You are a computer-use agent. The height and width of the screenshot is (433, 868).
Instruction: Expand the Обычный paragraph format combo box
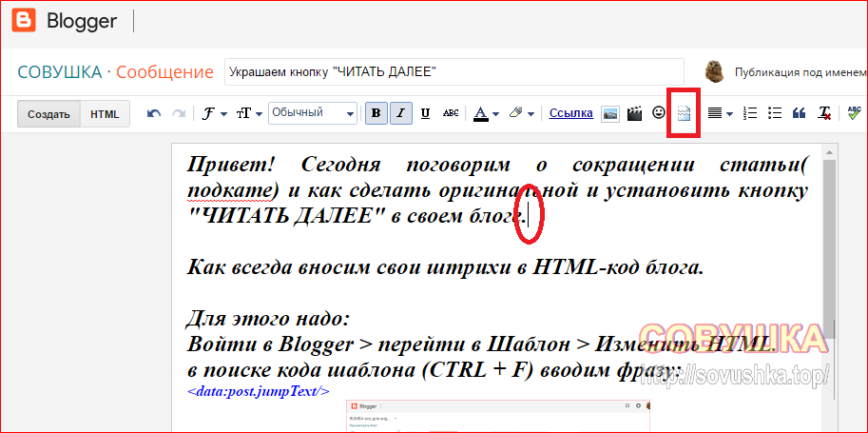(313, 113)
